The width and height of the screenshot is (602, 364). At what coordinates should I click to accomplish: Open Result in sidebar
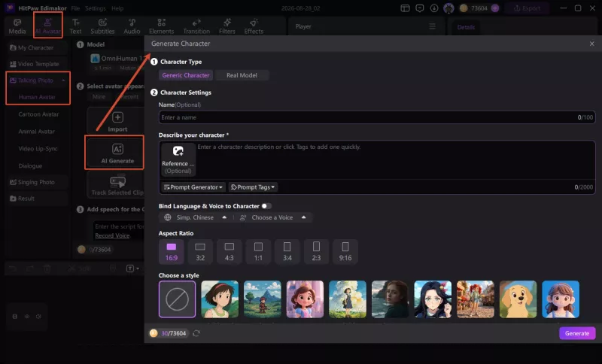(x=37, y=199)
